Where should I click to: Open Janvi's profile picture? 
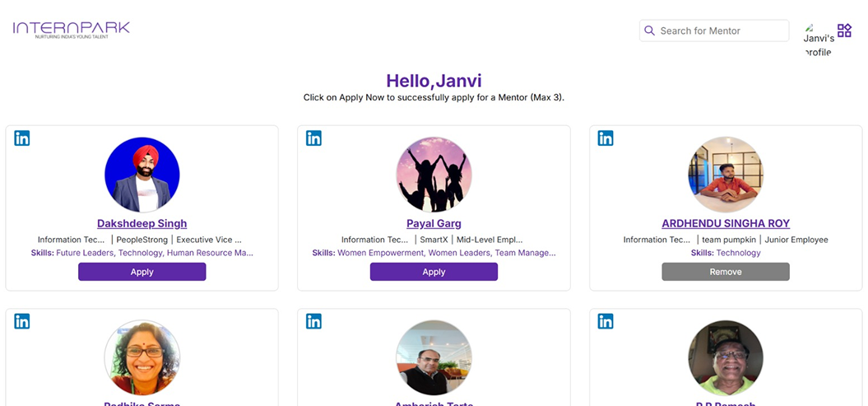818,40
